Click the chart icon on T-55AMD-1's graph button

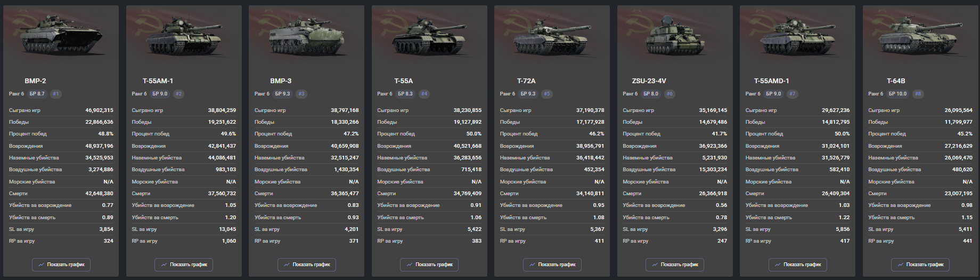778,265
